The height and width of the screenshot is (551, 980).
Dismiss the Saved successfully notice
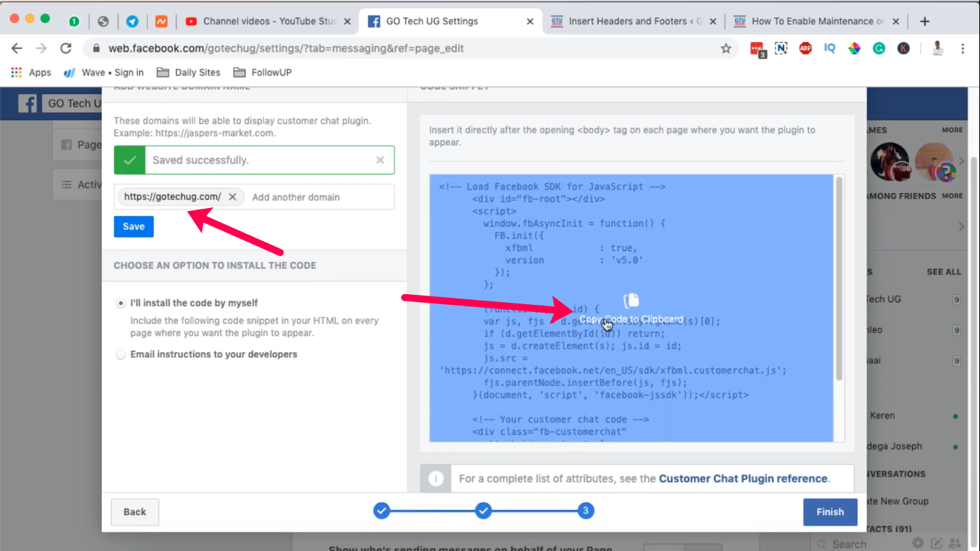click(x=380, y=160)
